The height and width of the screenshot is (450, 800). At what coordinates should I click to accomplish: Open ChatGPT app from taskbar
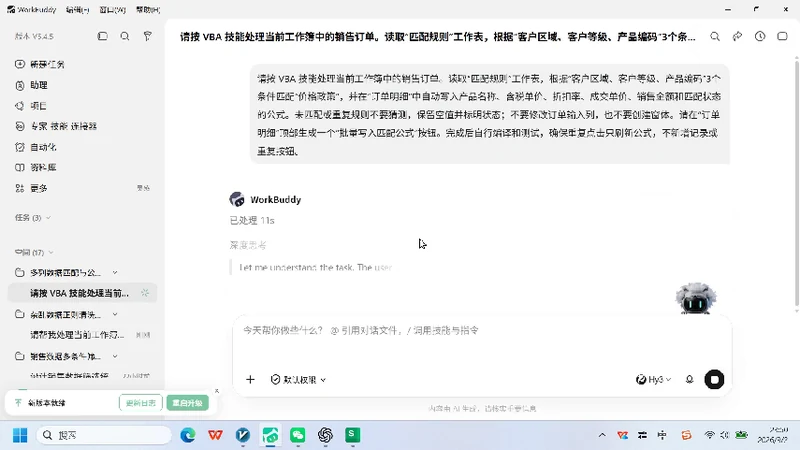[326, 435]
